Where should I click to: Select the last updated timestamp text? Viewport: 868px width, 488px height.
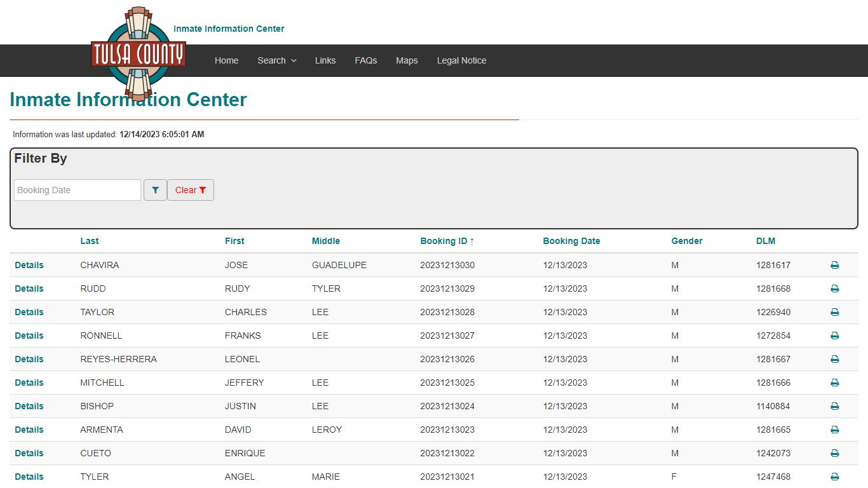coord(162,135)
